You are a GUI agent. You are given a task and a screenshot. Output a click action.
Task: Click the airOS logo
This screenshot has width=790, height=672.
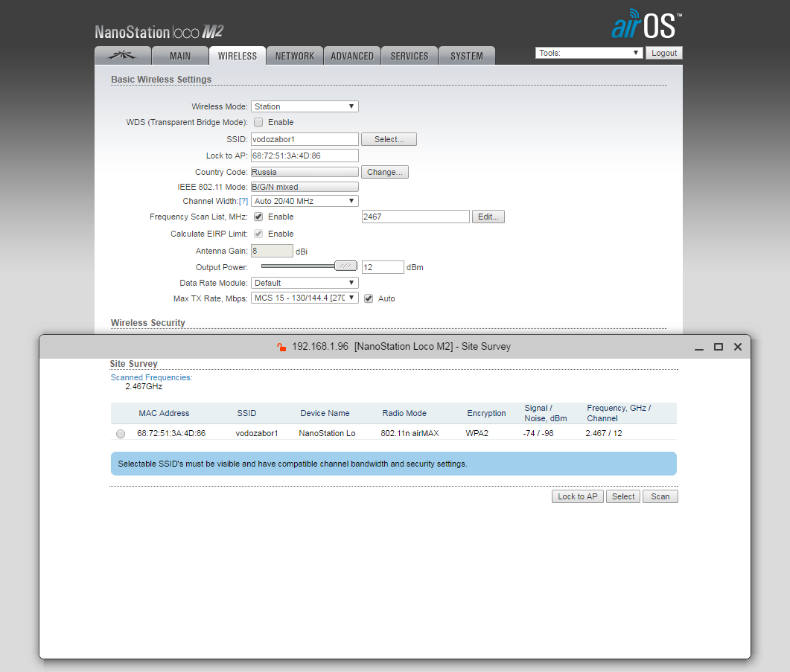[646, 24]
